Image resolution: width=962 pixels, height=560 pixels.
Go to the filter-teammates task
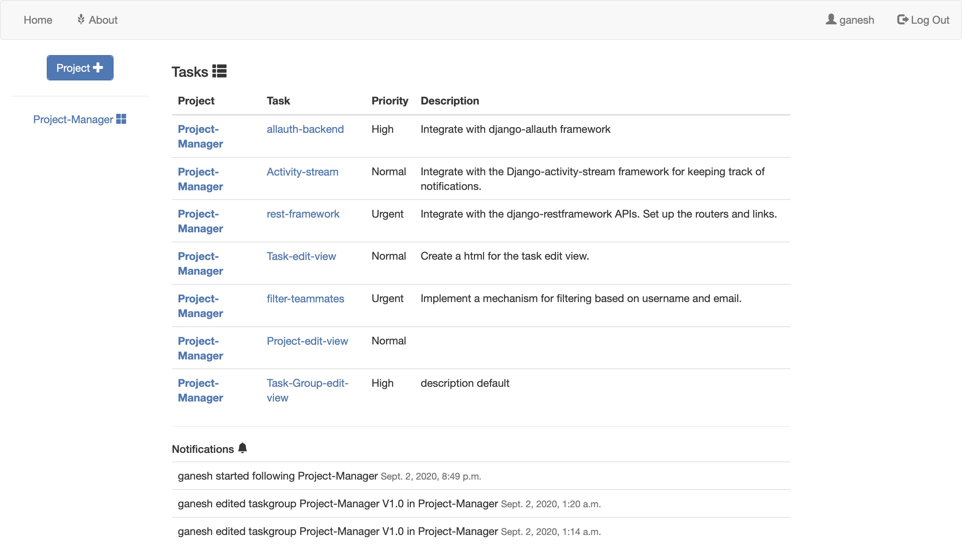[305, 299]
